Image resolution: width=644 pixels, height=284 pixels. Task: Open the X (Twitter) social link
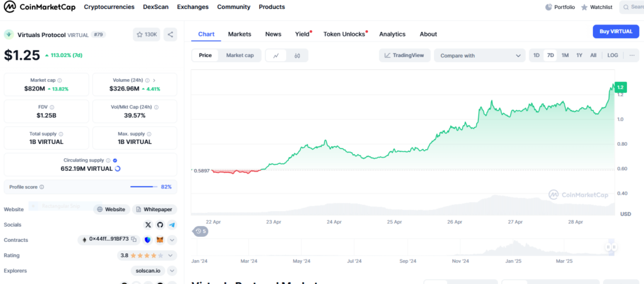[x=148, y=225]
